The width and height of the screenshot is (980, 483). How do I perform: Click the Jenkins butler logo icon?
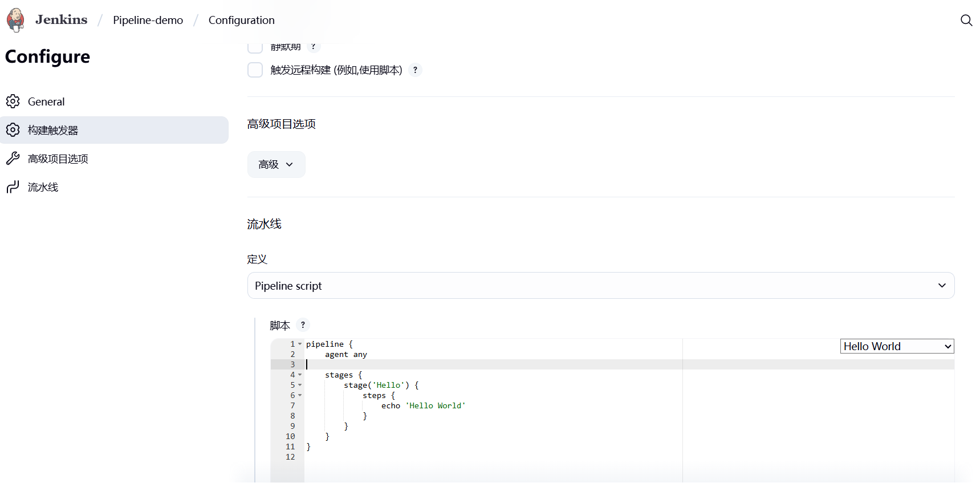point(15,20)
